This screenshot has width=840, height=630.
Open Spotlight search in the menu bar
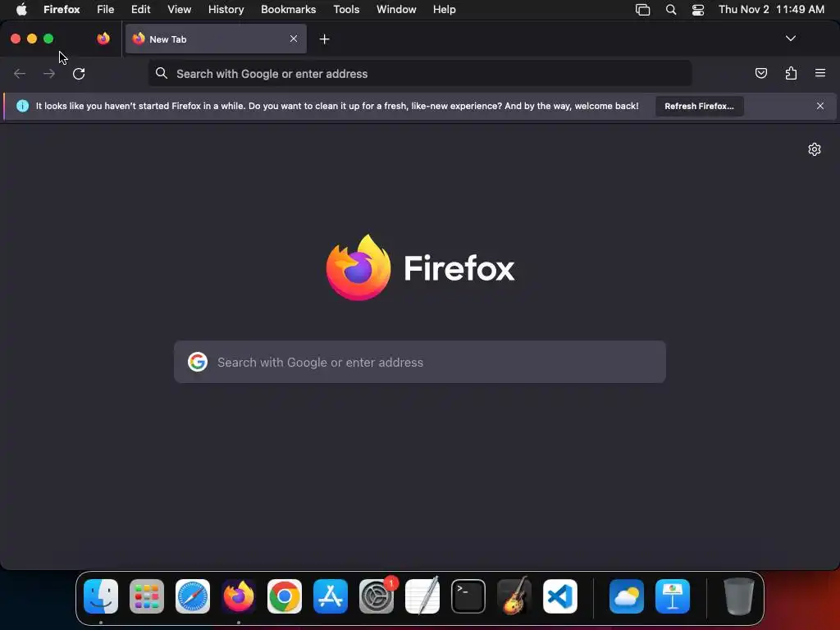tap(671, 10)
